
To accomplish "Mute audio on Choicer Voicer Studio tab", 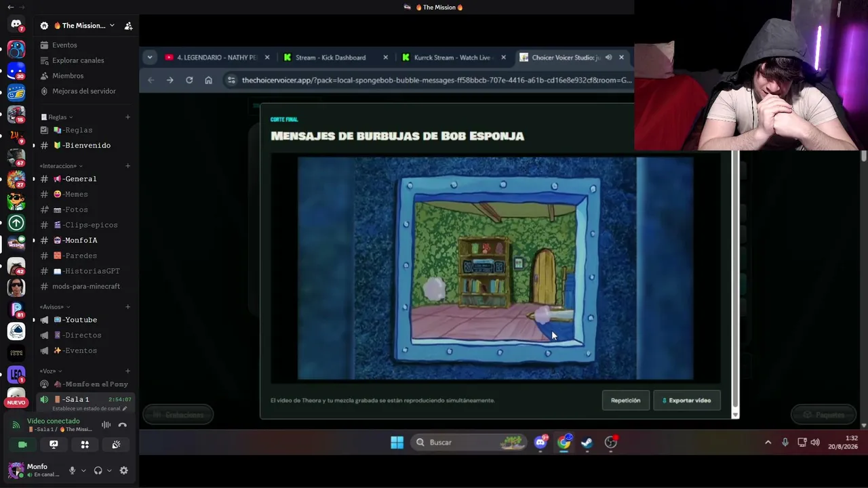I will pyautogui.click(x=608, y=58).
